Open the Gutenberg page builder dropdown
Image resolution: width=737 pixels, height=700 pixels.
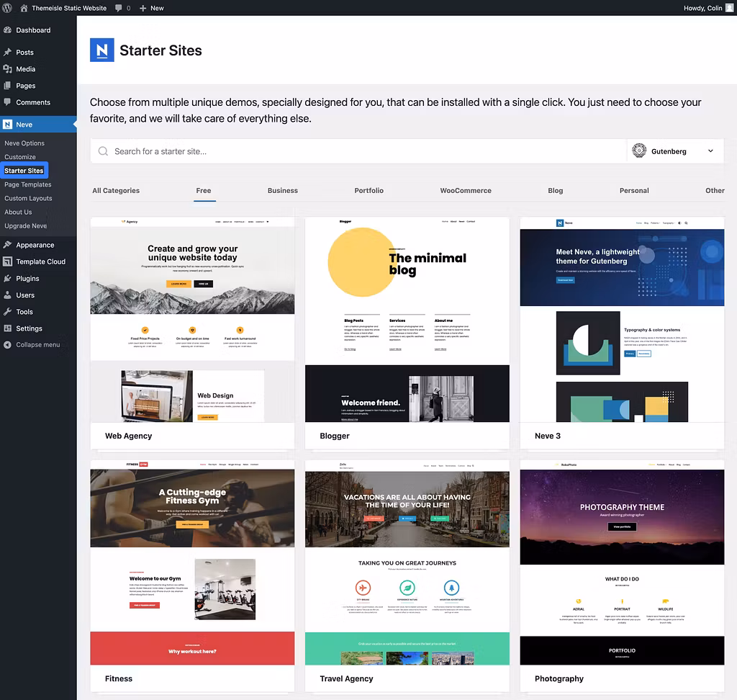pyautogui.click(x=674, y=151)
